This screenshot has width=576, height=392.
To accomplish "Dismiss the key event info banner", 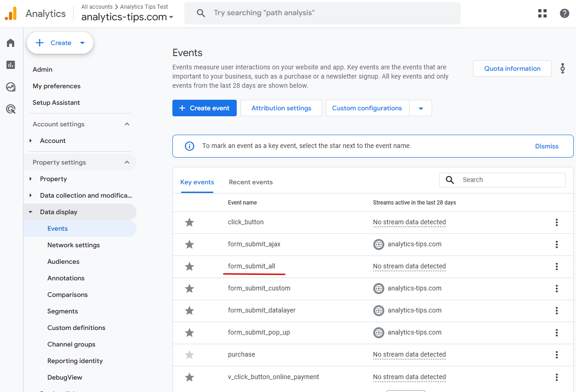I will point(547,146).
